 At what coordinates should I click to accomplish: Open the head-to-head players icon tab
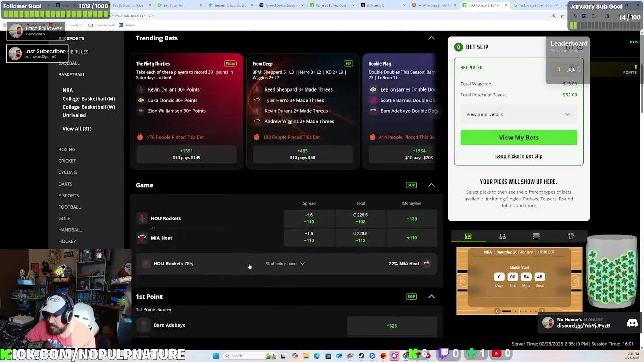(x=502, y=236)
